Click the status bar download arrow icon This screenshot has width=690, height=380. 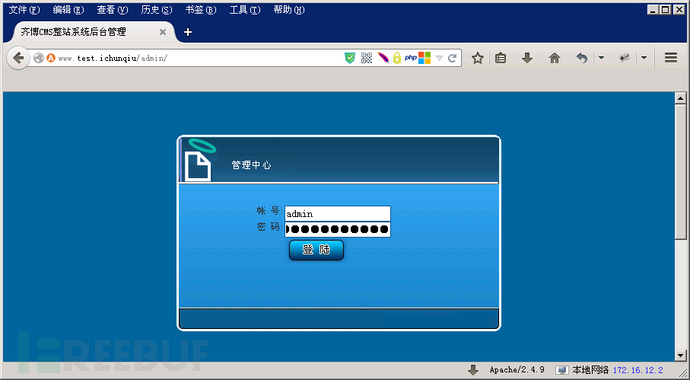tap(473, 370)
